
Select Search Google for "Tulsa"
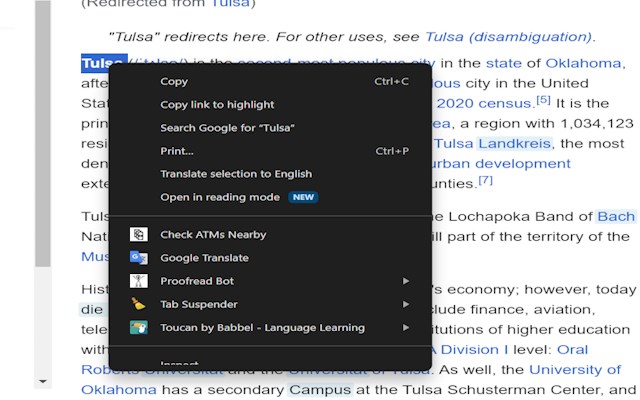pos(227,128)
